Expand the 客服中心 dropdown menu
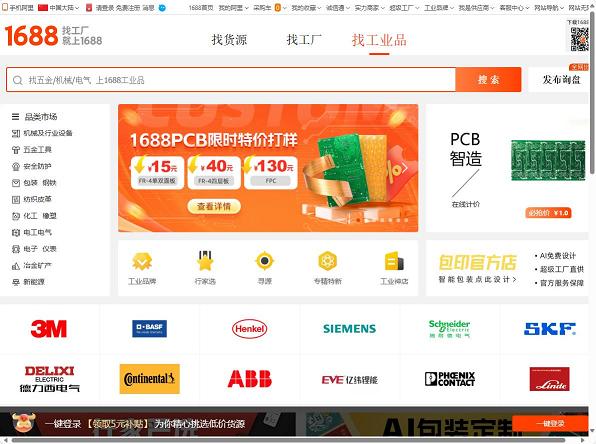The width and height of the screenshot is (596, 444). (x=514, y=8)
